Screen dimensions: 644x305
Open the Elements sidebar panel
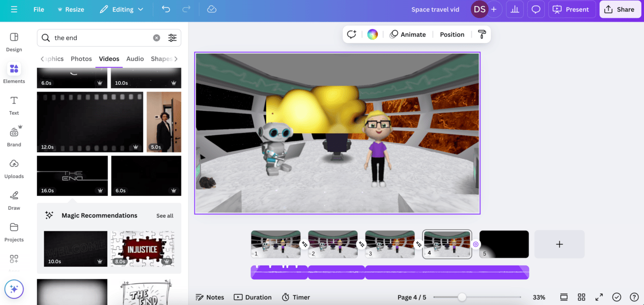tap(14, 73)
